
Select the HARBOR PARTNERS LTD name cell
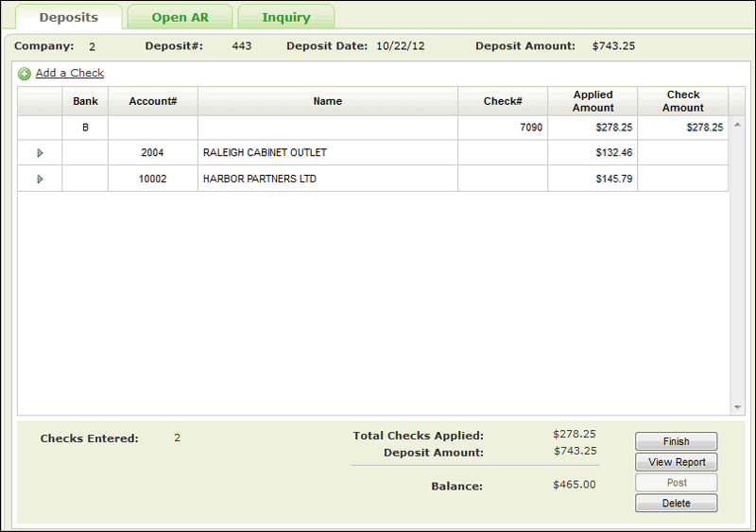(x=328, y=179)
